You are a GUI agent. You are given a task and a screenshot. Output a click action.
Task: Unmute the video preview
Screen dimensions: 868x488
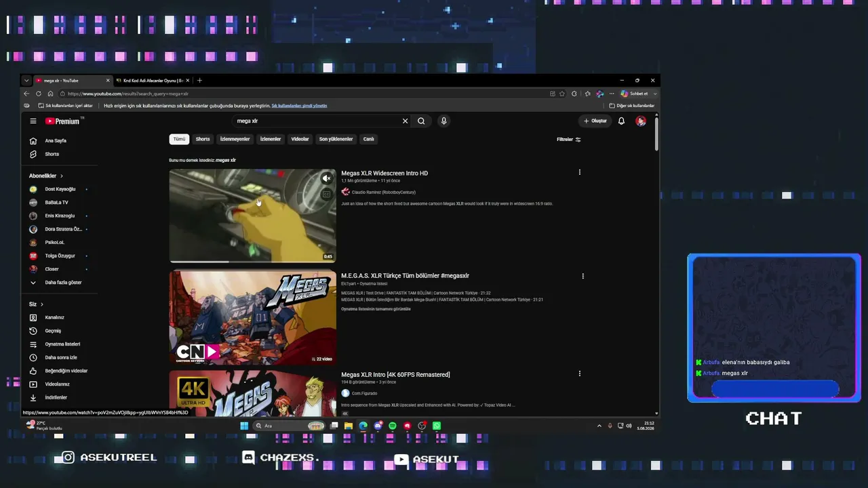pos(326,178)
